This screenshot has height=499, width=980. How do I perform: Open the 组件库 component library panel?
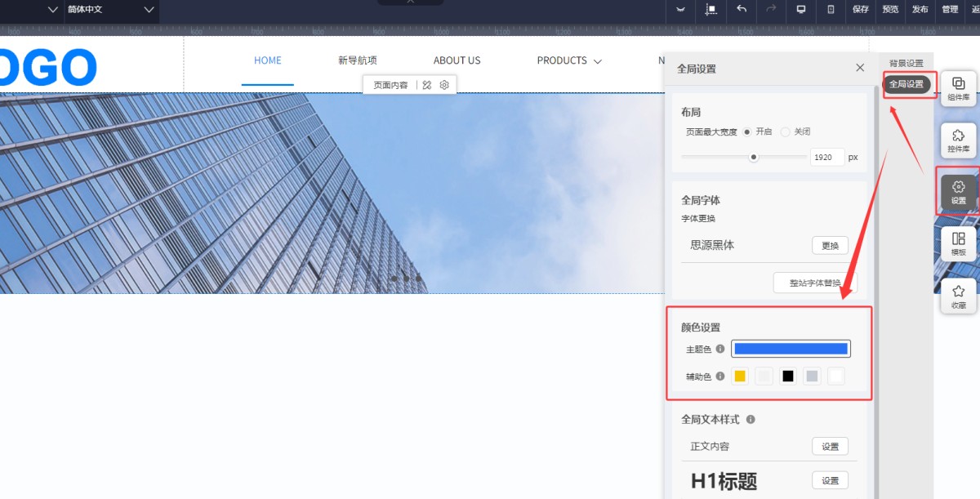click(958, 89)
